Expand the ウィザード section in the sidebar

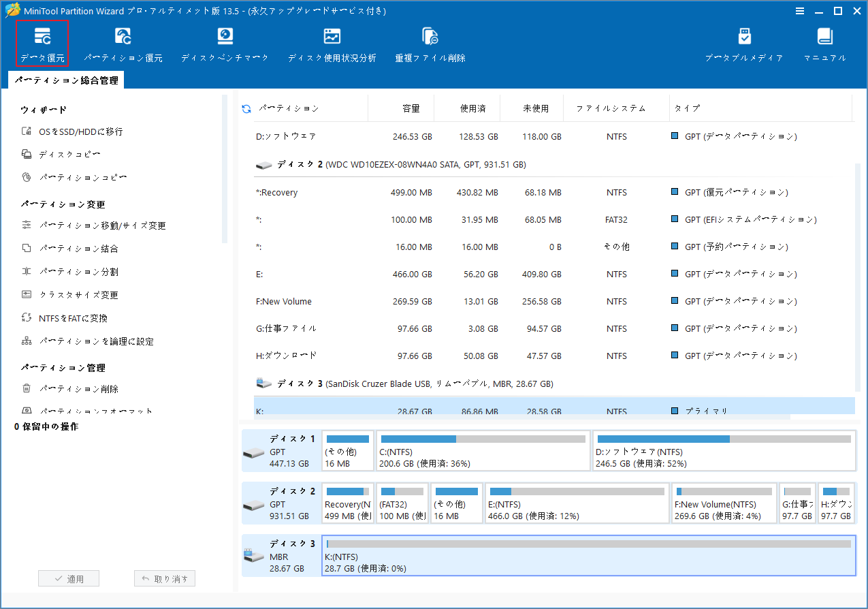tap(31, 110)
